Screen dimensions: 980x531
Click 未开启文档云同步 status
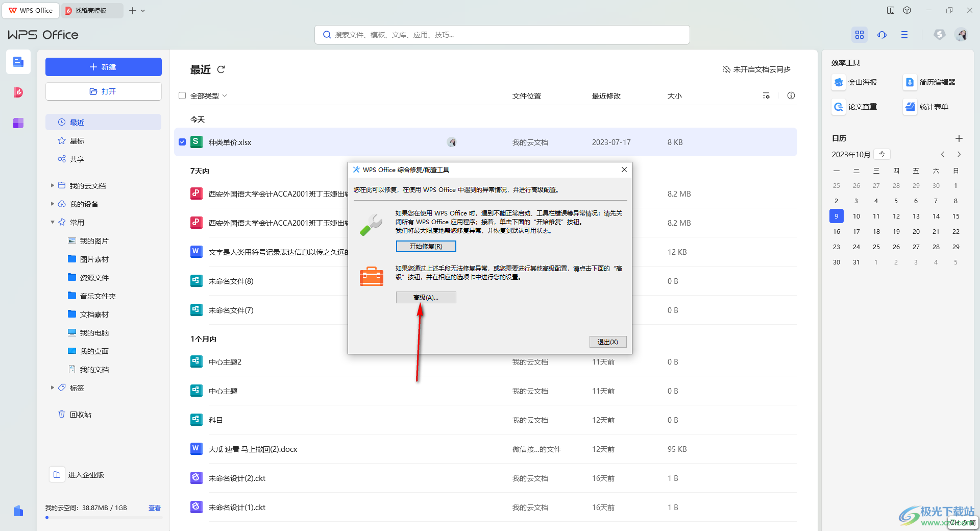(756, 69)
